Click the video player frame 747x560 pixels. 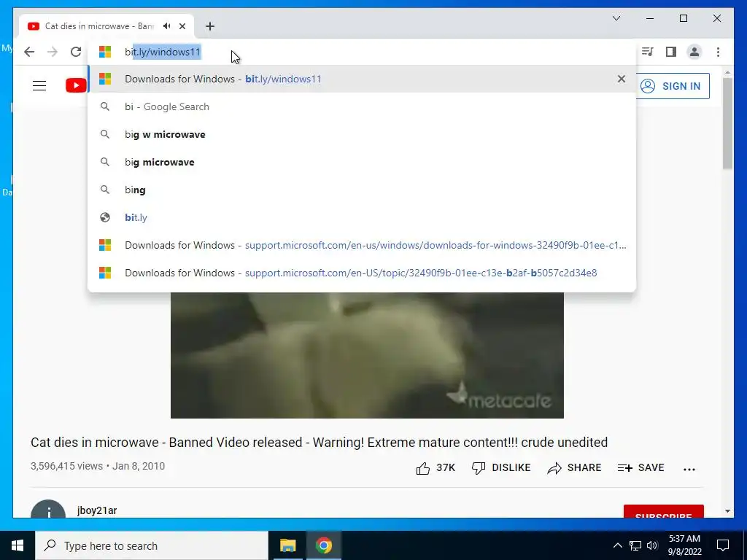coord(367,355)
